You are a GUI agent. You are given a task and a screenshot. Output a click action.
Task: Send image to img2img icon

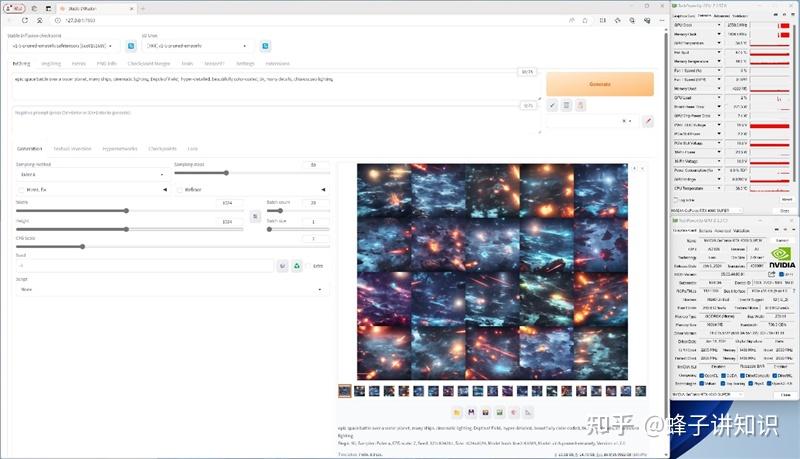[499, 412]
